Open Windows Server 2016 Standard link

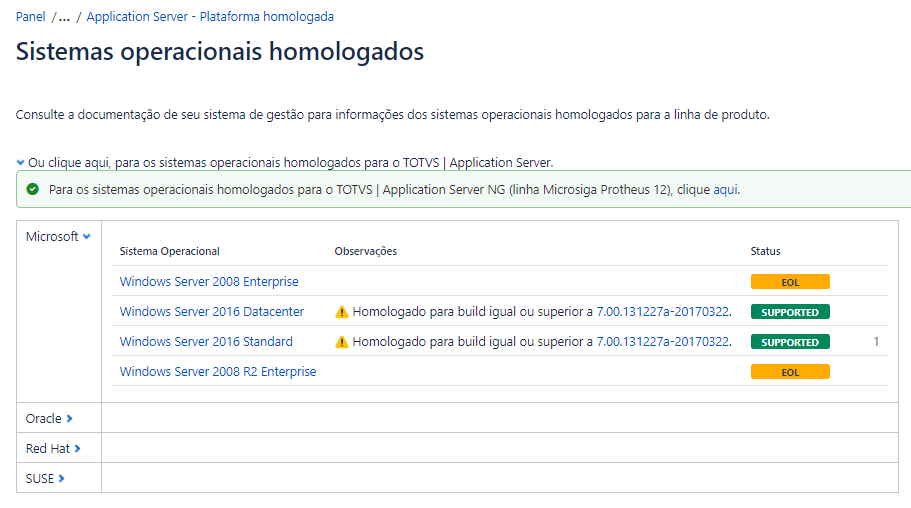(206, 342)
